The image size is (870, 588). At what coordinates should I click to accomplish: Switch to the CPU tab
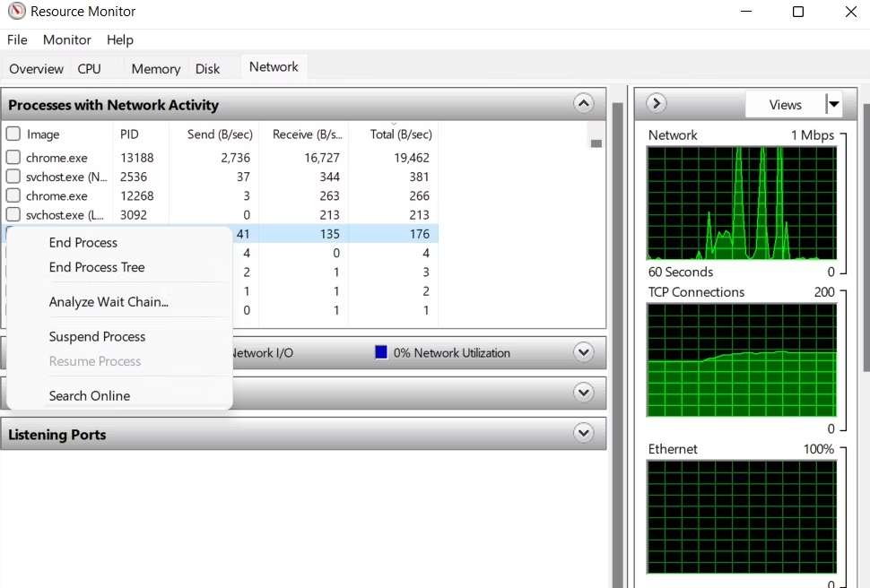point(89,69)
